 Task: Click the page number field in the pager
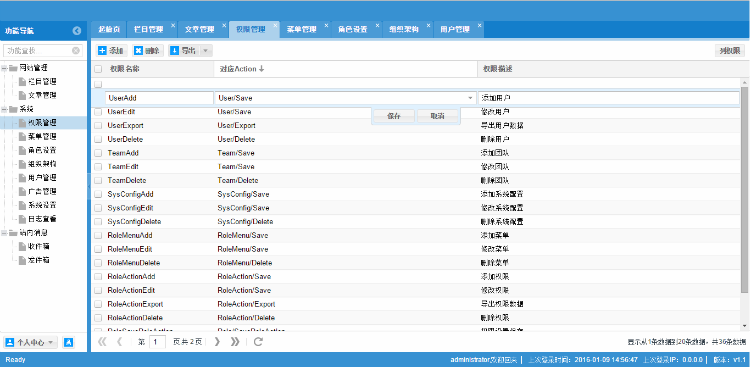[157, 342]
